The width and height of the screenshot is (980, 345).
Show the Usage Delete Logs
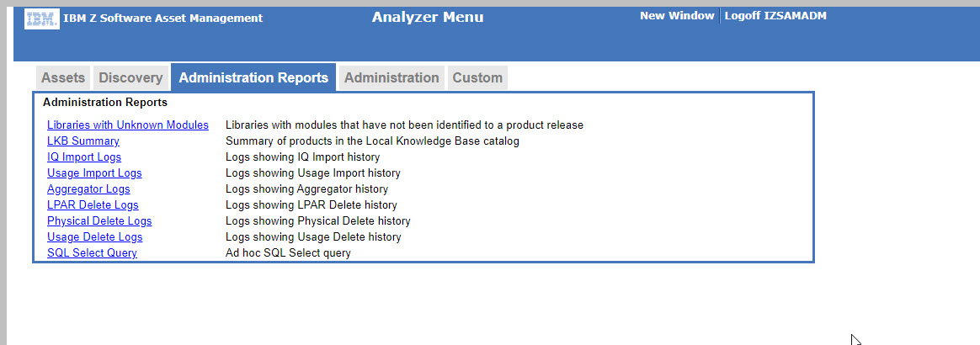tap(95, 237)
